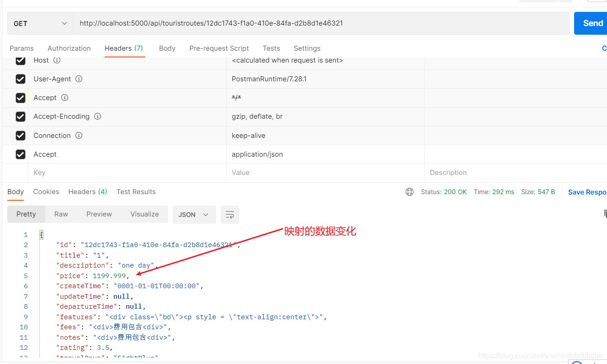Open the Authorization tab
The image size is (607, 364).
[69, 48]
